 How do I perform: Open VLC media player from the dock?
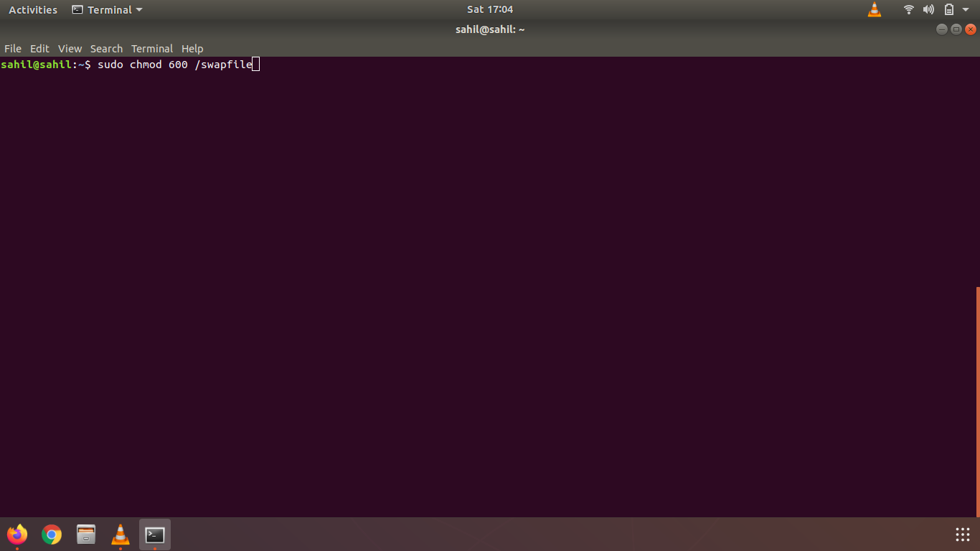click(x=121, y=534)
